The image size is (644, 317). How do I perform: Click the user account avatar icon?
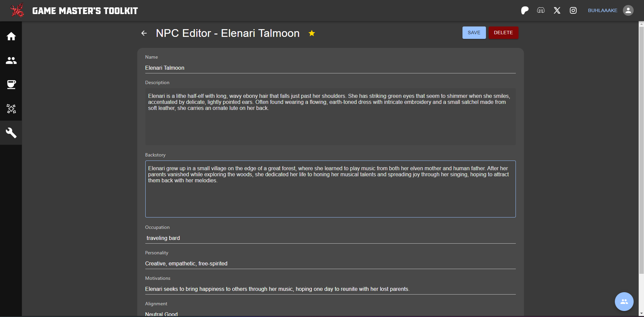628,10
